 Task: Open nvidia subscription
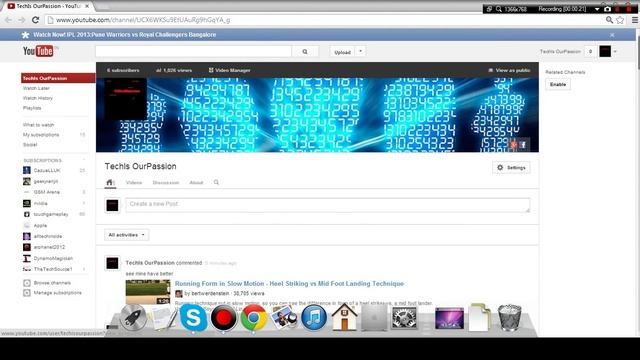tap(40, 203)
